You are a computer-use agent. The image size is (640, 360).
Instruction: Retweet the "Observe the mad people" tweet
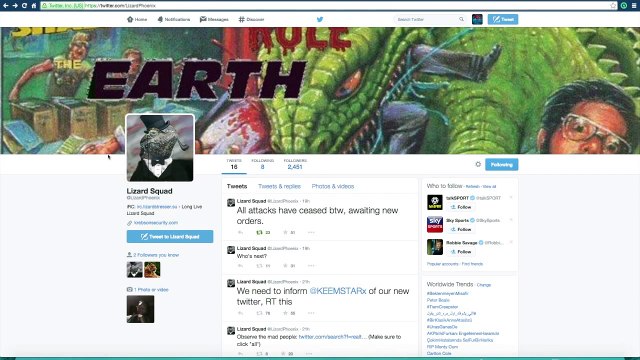pos(259,353)
